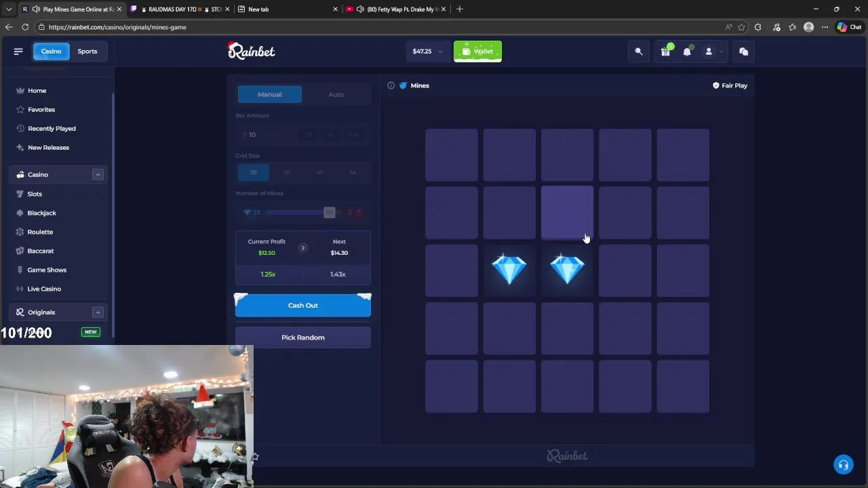Viewport: 868px width, 488px height.
Task: Click the Mines info icon
Action: click(391, 85)
